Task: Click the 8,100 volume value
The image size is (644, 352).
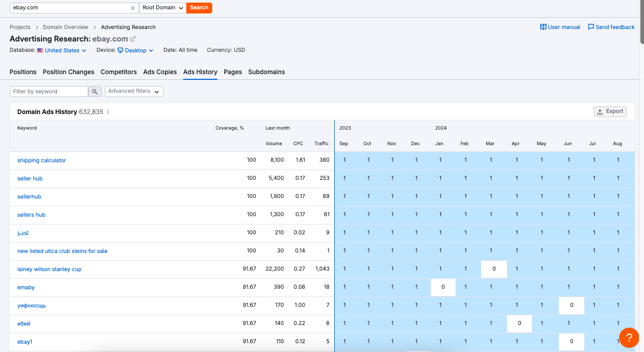Action: (x=277, y=160)
